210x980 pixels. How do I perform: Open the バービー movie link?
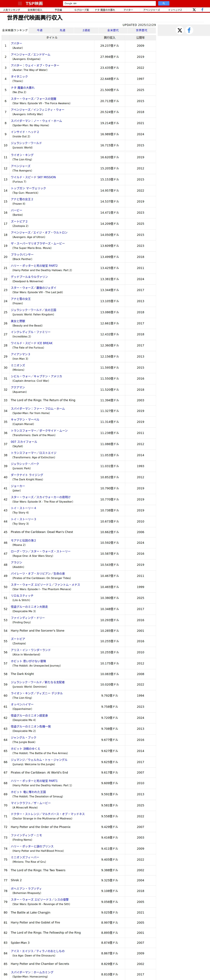click(x=16, y=210)
